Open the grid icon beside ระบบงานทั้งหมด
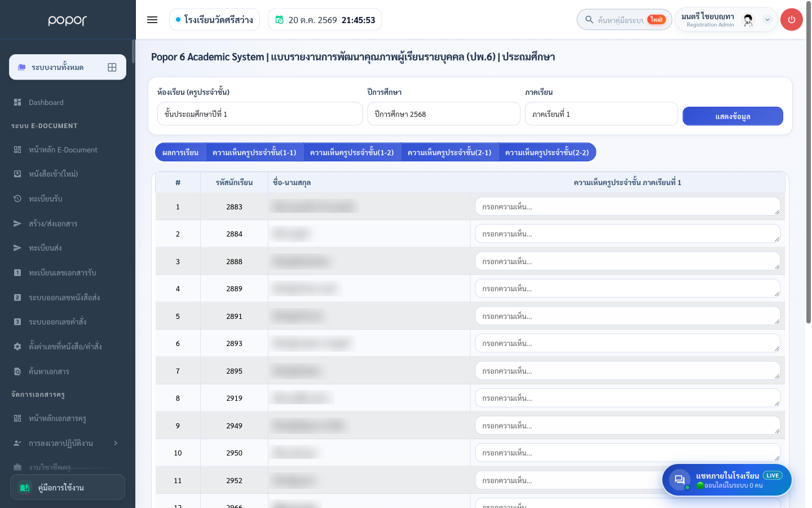The height and width of the screenshot is (508, 812). point(112,67)
